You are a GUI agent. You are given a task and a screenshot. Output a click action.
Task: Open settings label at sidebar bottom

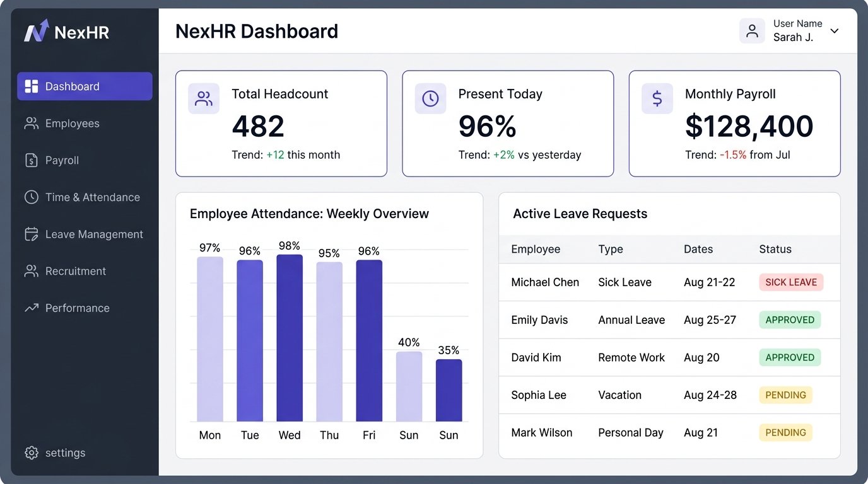click(x=65, y=453)
